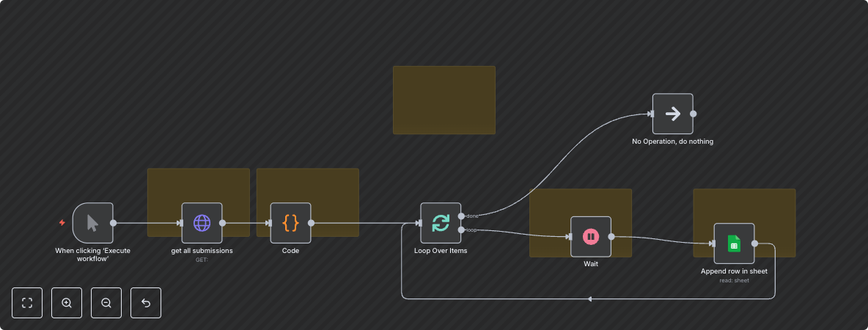The image size is (868, 330).
Task: Click the 'loop' output connector of Loop node
Action: click(462, 230)
